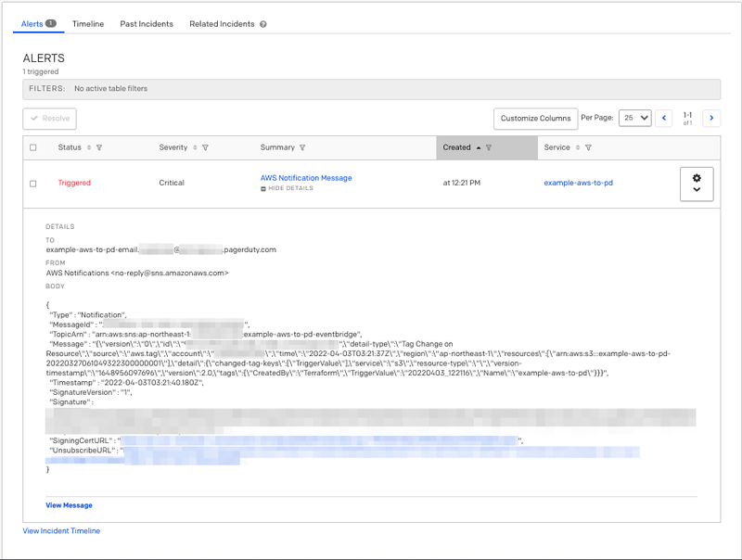This screenshot has width=742, height=560.
Task: Click the Status column header label
Action: [70, 147]
